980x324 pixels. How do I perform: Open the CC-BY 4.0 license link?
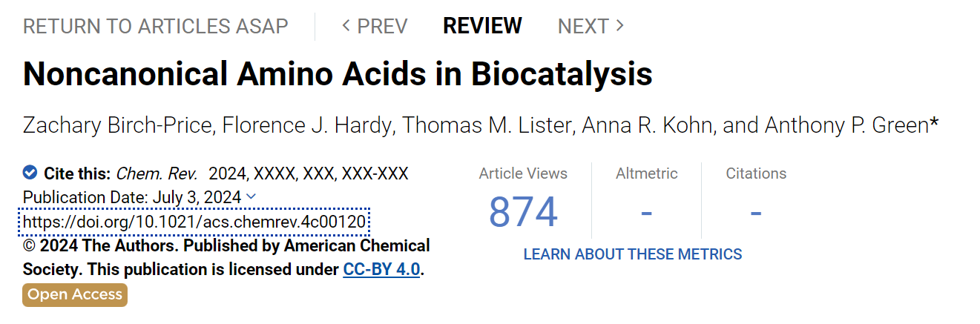[382, 268]
